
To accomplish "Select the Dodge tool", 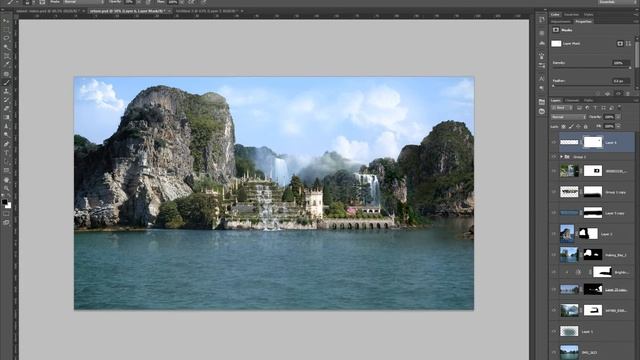I will pyautogui.click(x=6, y=135).
